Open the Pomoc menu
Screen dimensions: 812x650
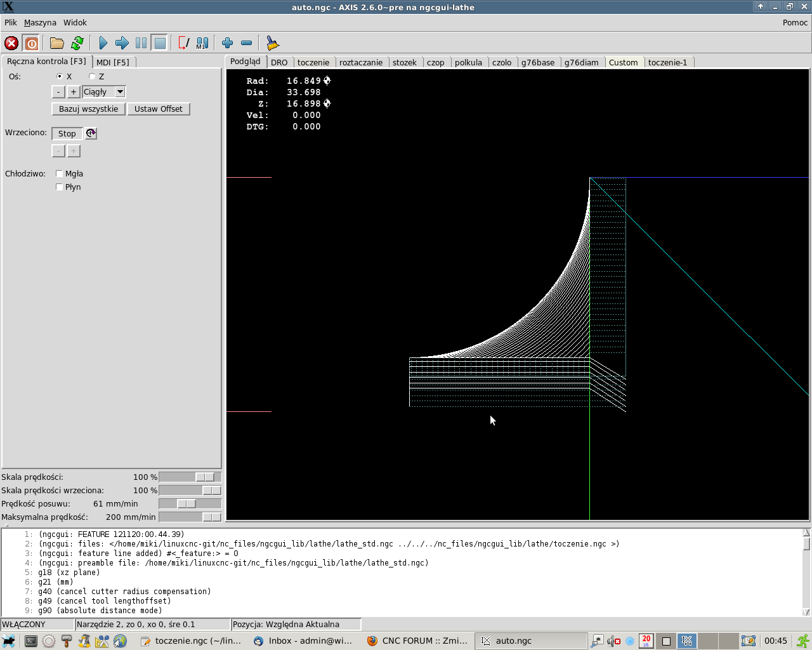795,22
